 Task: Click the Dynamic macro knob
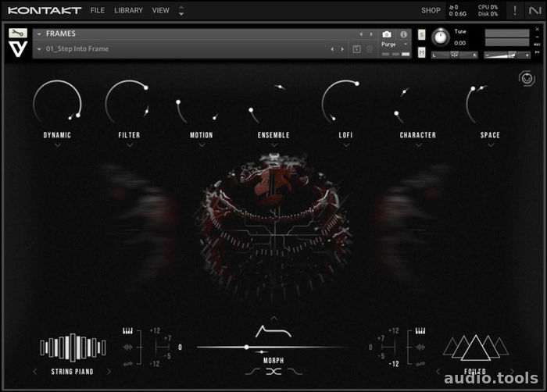pos(58,103)
